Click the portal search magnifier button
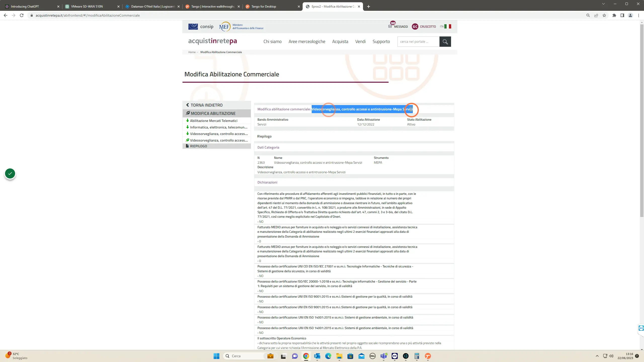 coord(445,41)
